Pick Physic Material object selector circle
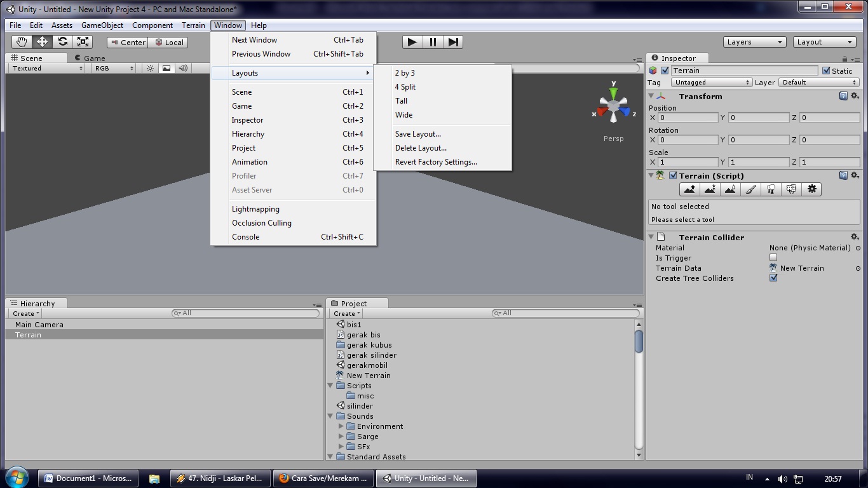Viewport: 868px width, 488px height. (x=858, y=248)
